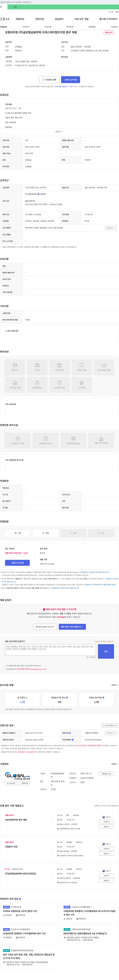
Task: Open 지도 보기 dropdown beside 근무 예정지
Action: [x=111, y=228]
